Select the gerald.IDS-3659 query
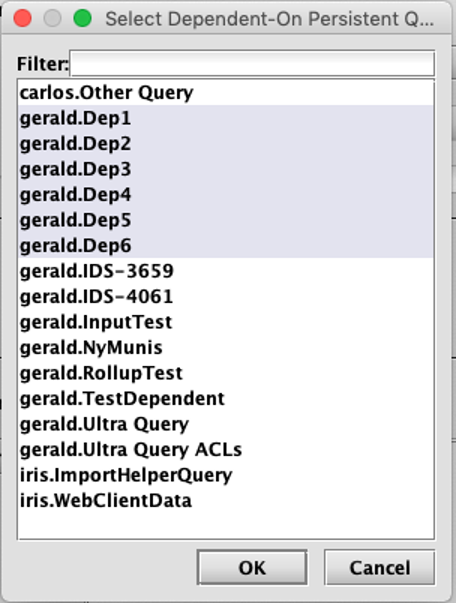456x604 pixels. 226,271
